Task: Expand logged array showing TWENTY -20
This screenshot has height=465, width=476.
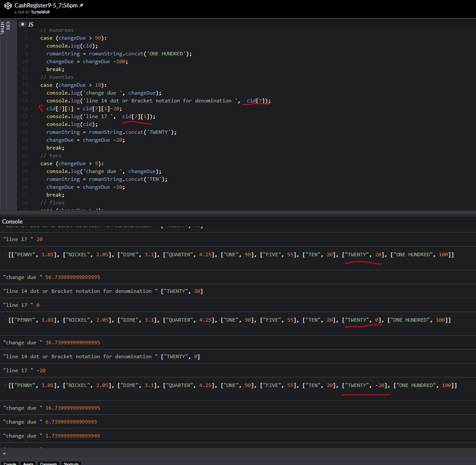Action: (5, 385)
